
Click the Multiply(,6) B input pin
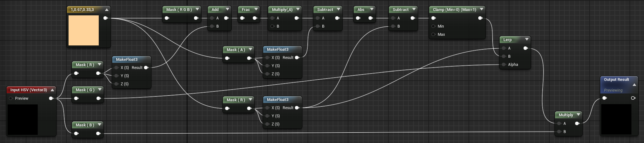273,26
